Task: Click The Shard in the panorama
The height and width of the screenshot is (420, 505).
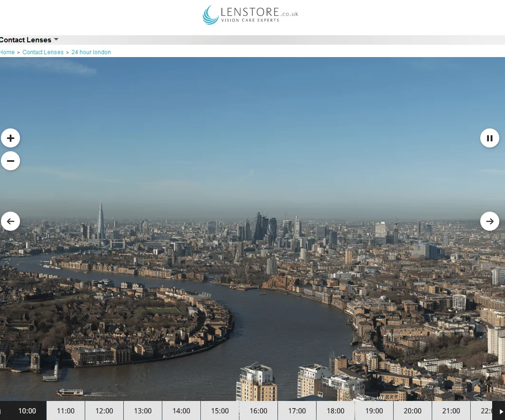Action: tap(101, 221)
